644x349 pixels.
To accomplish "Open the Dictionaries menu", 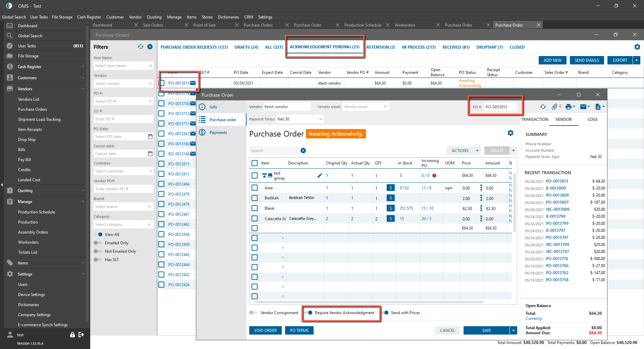I will tap(228, 17).
